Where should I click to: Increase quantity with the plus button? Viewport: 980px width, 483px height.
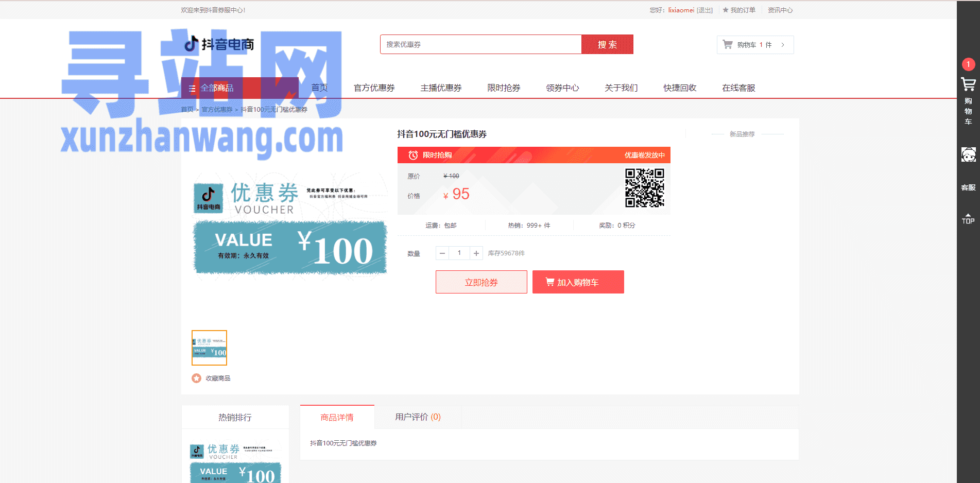tap(476, 253)
